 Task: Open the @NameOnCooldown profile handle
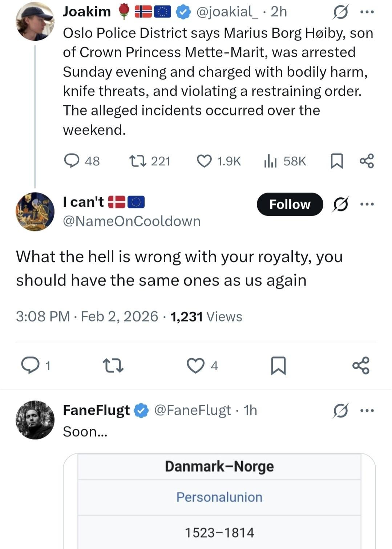tap(132, 221)
